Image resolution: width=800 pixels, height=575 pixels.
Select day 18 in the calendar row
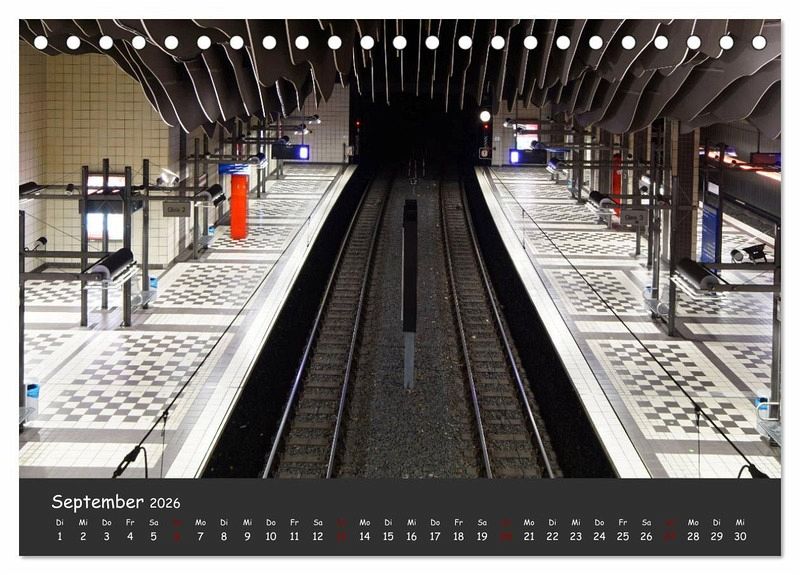[x=459, y=536]
